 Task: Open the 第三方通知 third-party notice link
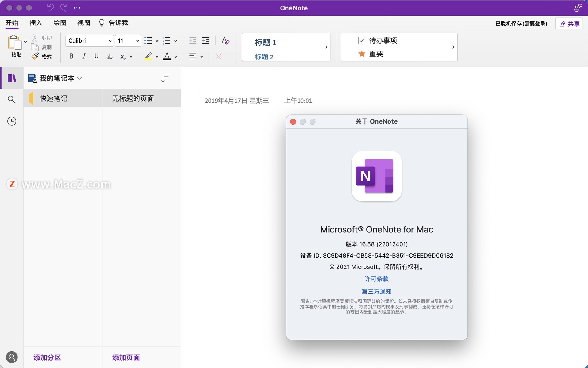[x=377, y=291]
